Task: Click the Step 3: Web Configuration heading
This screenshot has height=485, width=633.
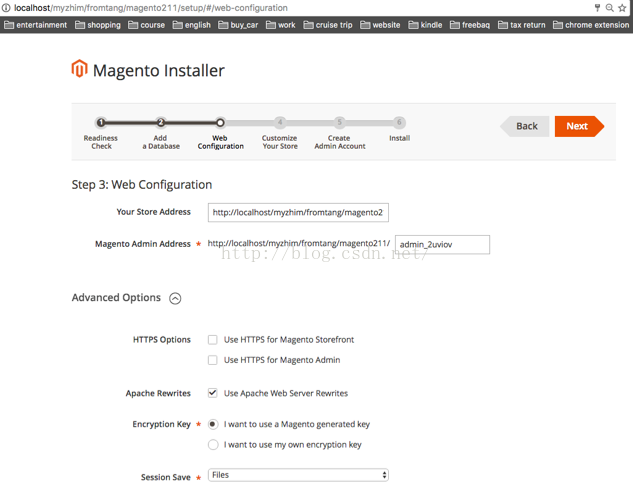Action: [142, 185]
